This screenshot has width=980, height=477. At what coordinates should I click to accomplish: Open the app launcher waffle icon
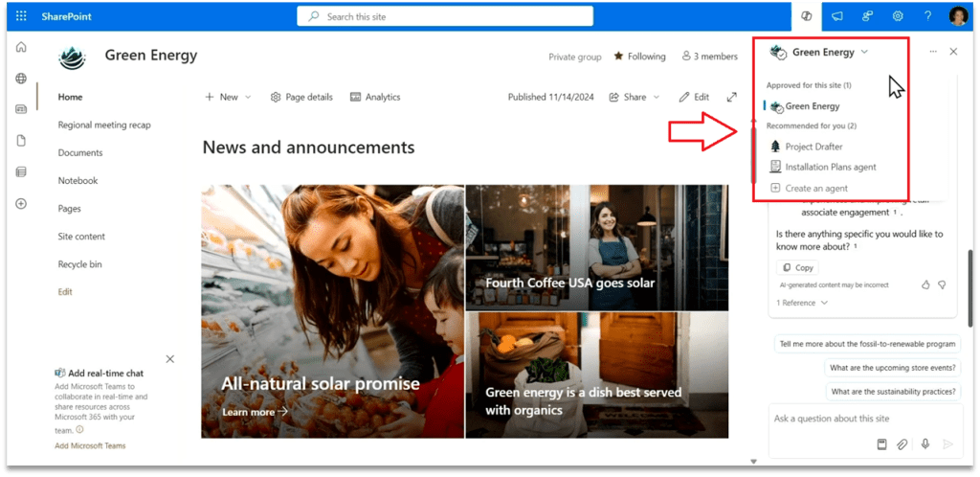[x=21, y=16]
